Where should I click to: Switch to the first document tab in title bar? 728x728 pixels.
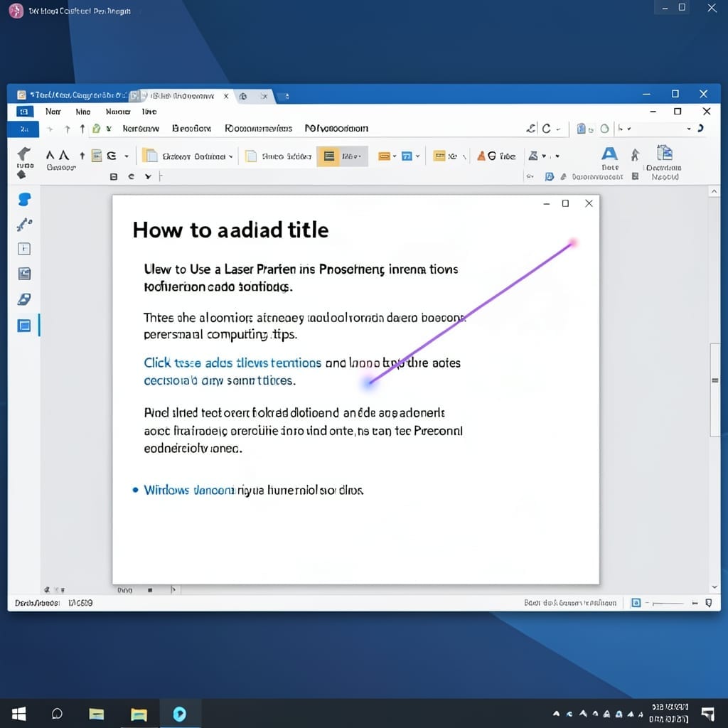click(72, 95)
